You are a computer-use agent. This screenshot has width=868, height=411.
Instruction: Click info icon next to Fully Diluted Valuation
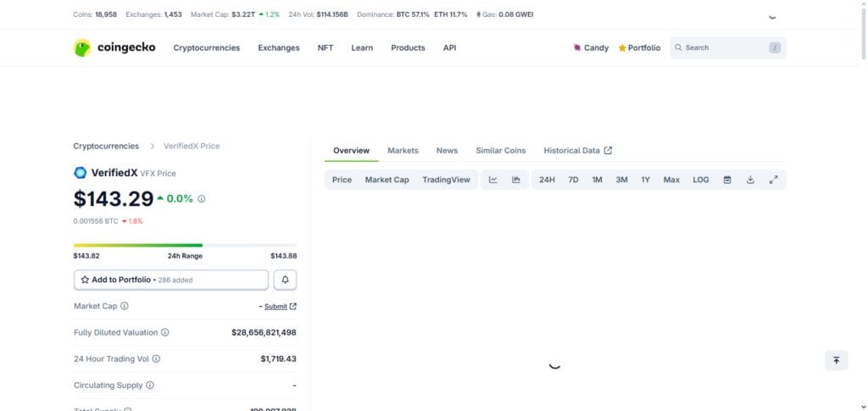(x=165, y=332)
